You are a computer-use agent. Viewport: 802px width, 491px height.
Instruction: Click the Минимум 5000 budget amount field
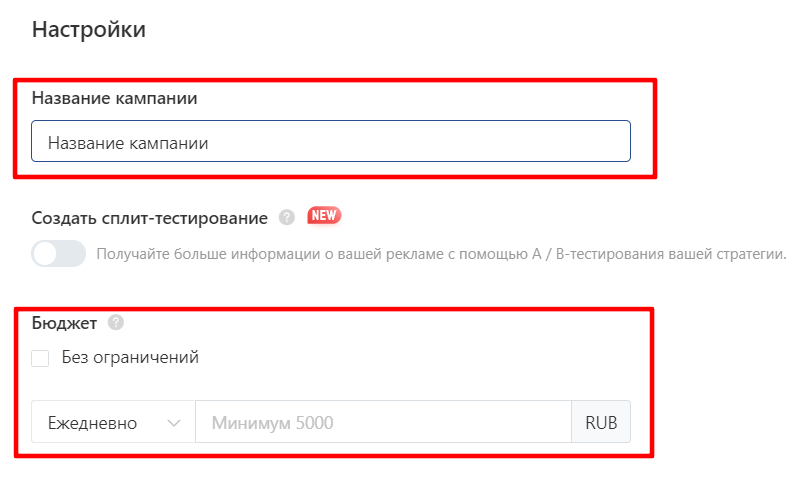pyautogui.click(x=384, y=422)
